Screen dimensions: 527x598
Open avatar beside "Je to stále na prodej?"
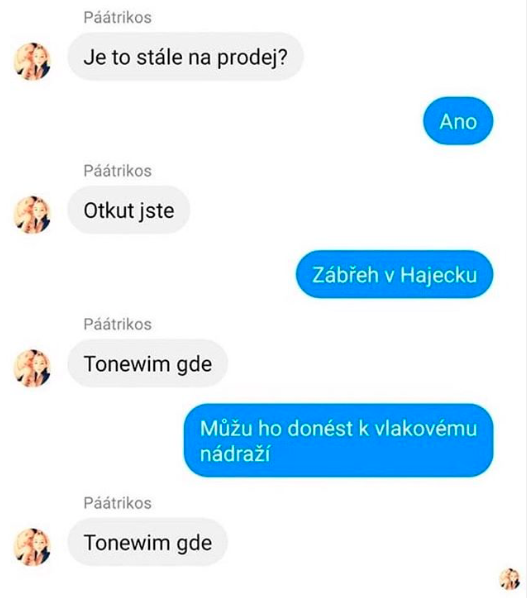pyautogui.click(x=32, y=61)
